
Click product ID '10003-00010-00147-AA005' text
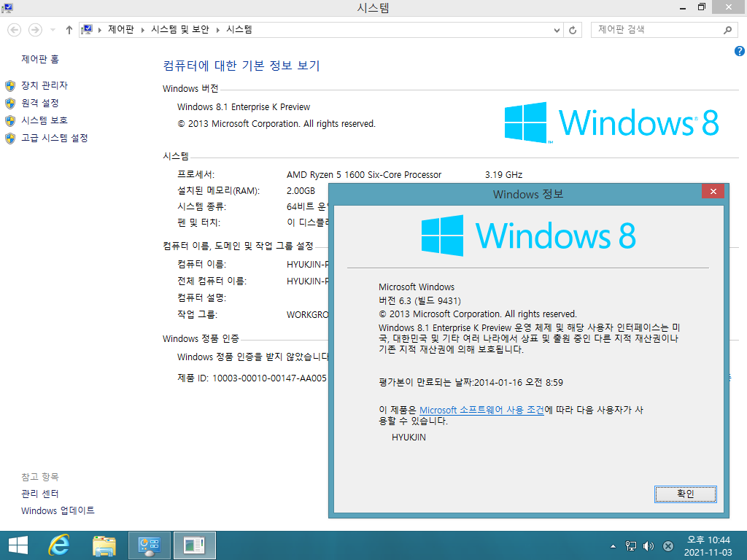point(270,378)
